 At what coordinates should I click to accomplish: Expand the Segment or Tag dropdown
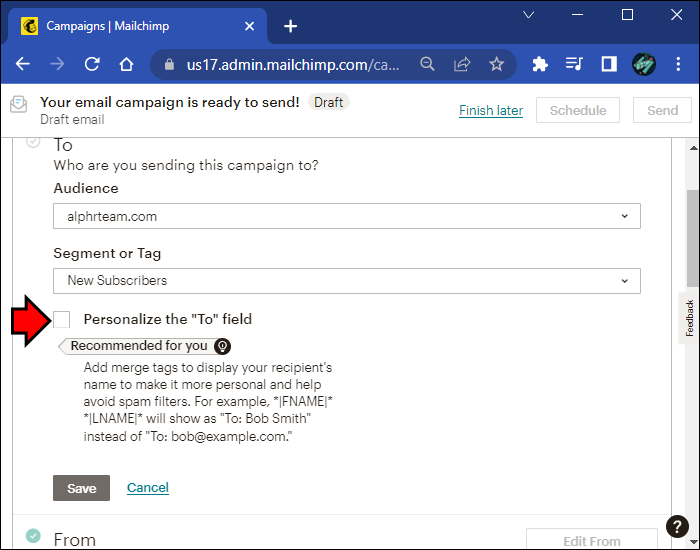[x=346, y=281]
